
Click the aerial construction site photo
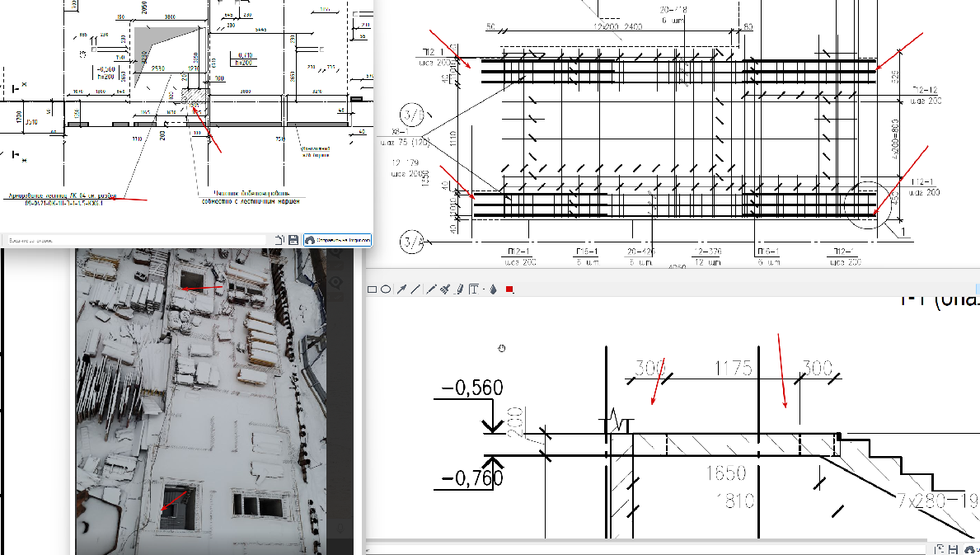coord(200,402)
